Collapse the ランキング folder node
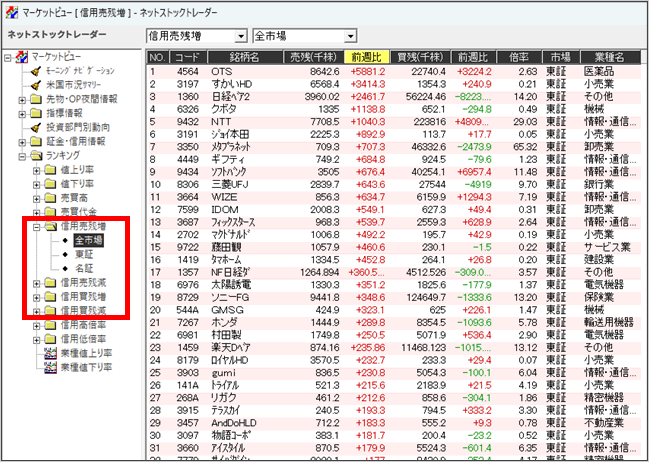Viewport: 649px width, 462px height. point(22,156)
